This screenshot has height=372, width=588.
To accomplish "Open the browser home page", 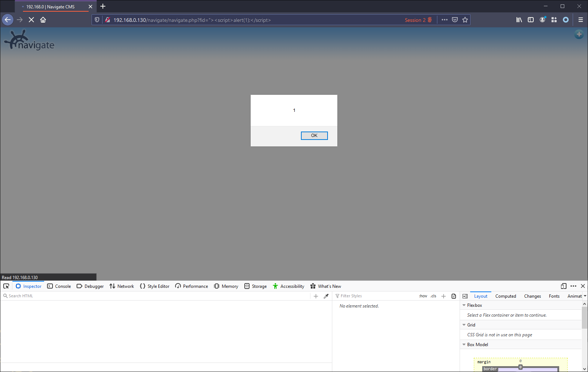I will (x=43, y=20).
